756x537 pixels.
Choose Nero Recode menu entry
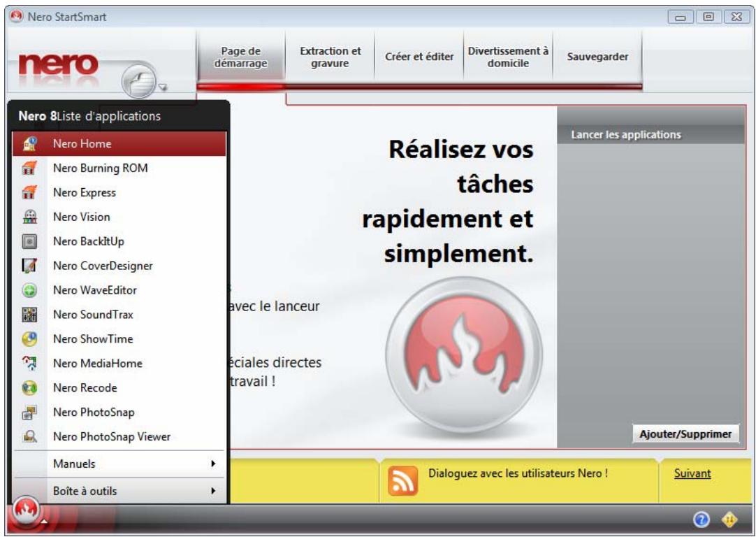[x=119, y=387]
